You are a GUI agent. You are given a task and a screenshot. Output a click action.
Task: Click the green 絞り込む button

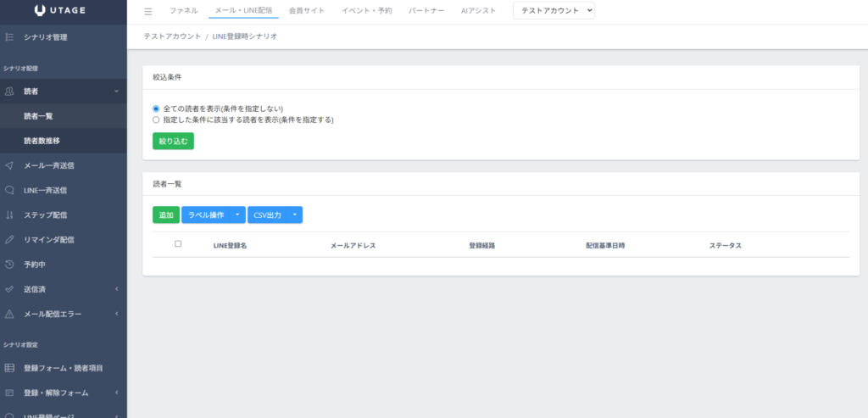tap(173, 141)
